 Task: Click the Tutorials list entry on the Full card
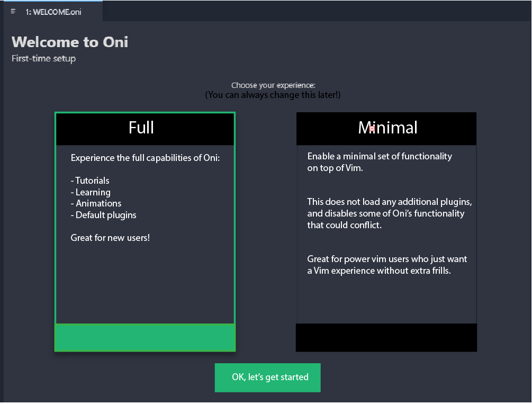pos(90,181)
